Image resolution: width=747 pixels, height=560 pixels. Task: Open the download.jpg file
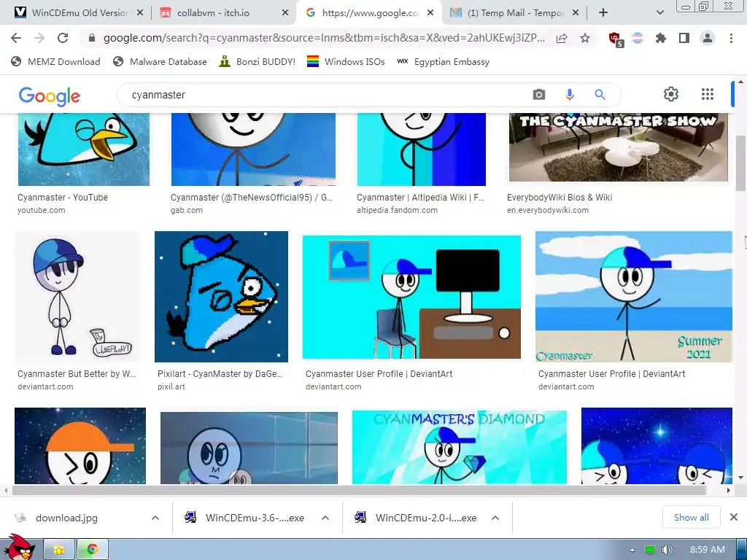[x=66, y=518]
